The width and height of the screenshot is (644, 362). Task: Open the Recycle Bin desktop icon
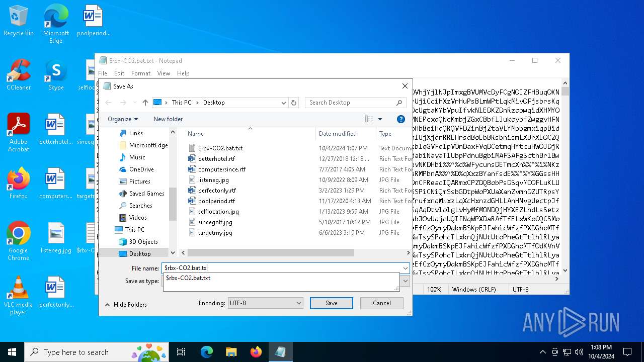(18, 21)
